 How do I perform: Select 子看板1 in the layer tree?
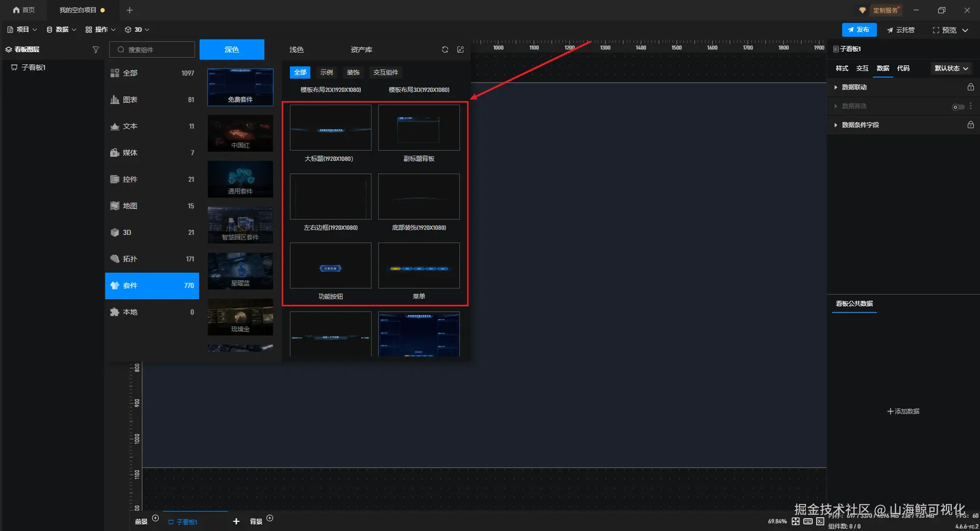pos(33,67)
